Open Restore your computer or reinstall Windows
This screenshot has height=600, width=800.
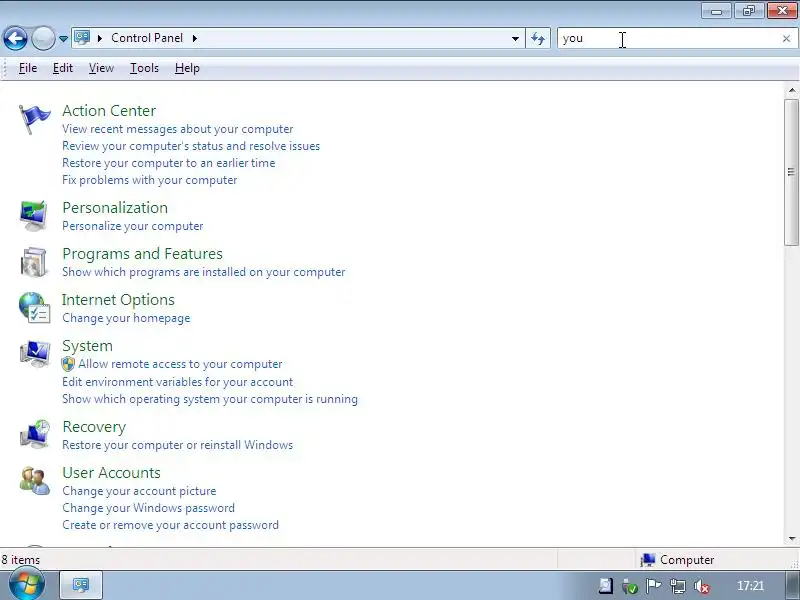(x=178, y=445)
